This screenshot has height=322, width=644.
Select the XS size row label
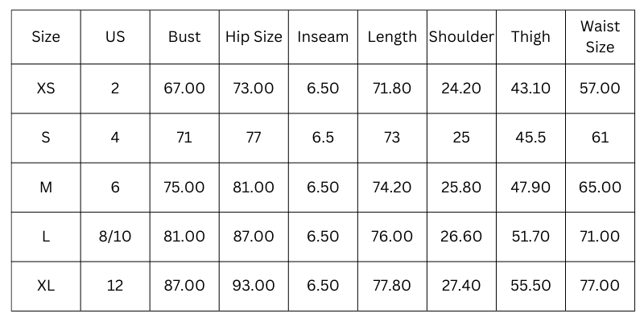click(x=46, y=89)
